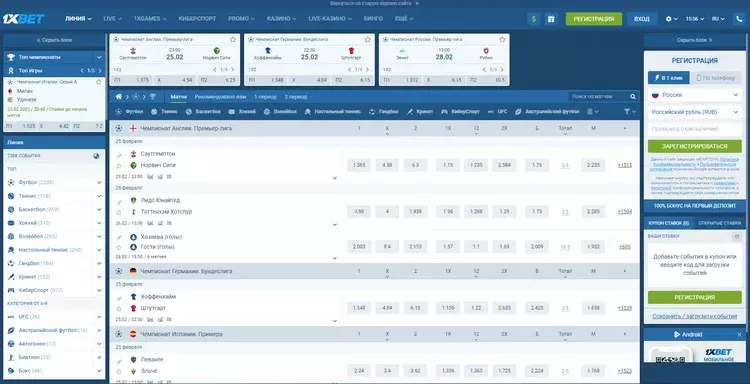
Task: Select UFC in the sports filter bar
Action: (497, 111)
